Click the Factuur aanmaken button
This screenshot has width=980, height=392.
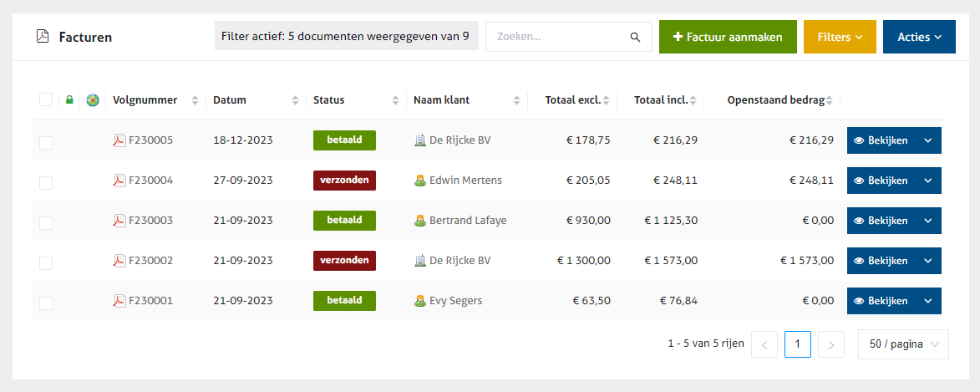[727, 37]
